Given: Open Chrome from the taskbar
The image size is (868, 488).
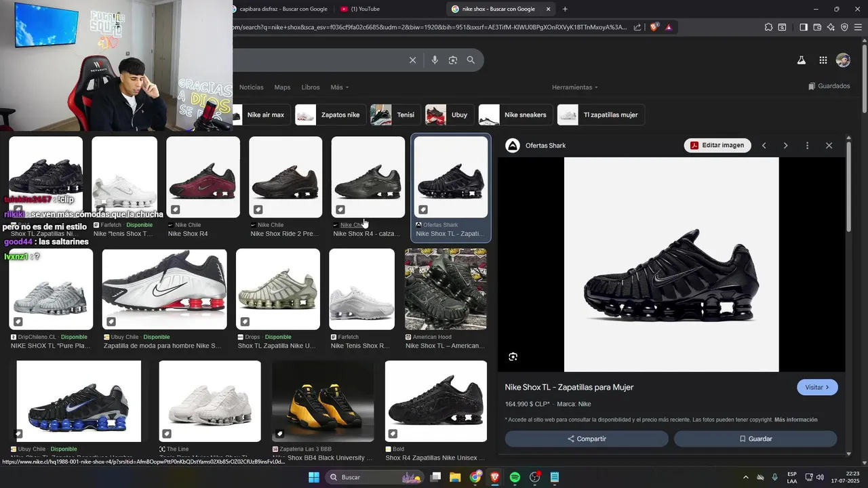Looking at the screenshot, I should pos(475,477).
